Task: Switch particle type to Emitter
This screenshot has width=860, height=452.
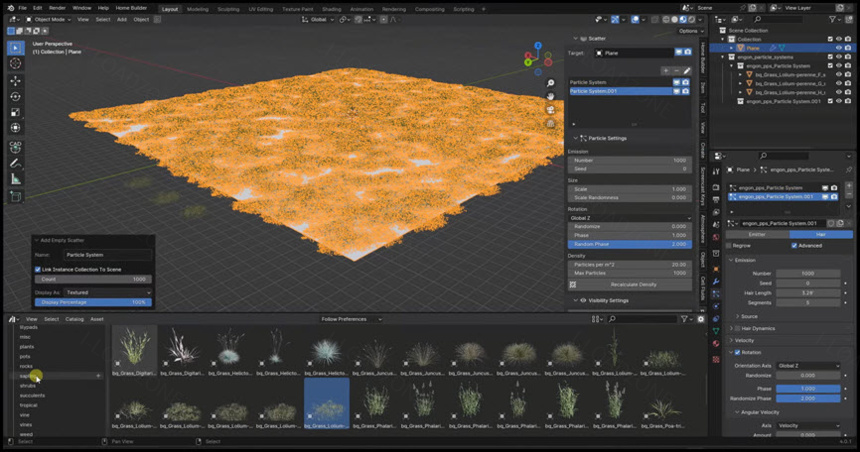Action: (x=757, y=234)
